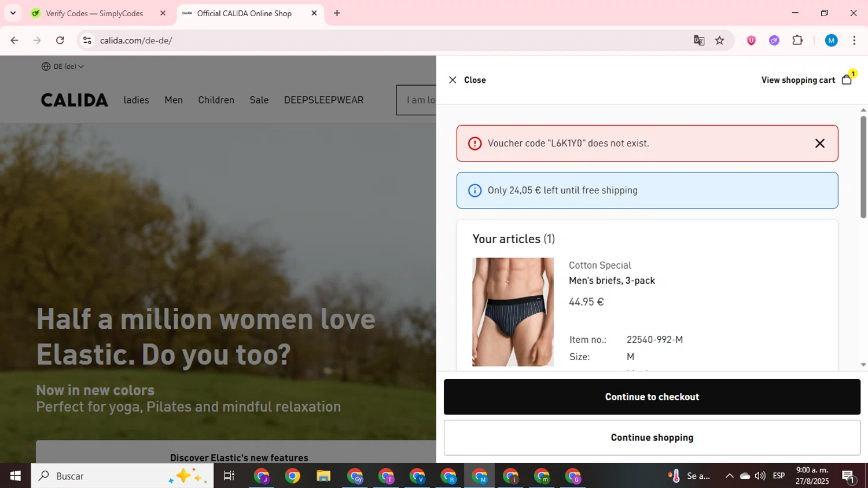Close the Official CALIDA Online Shop tab
This screenshot has width=868, height=488.
click(x=314, y=13)
